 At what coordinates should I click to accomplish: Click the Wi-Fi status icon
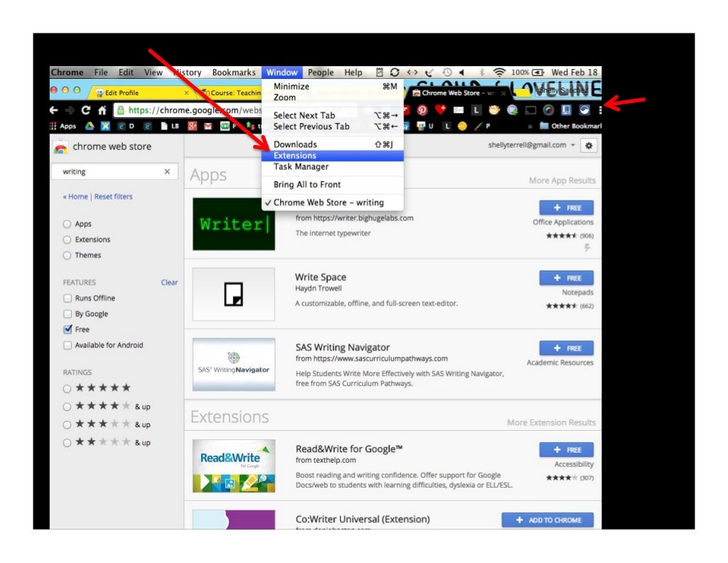point(499,72)
